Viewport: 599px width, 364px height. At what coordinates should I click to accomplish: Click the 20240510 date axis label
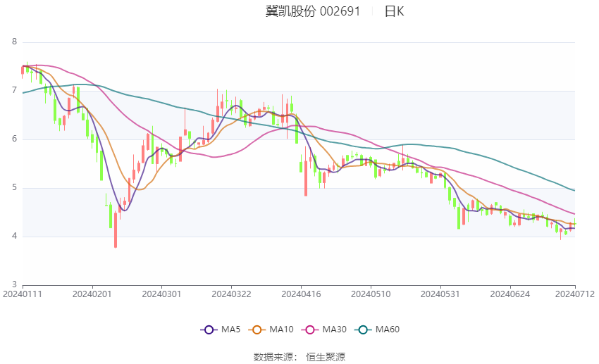[x=371, y=294]
